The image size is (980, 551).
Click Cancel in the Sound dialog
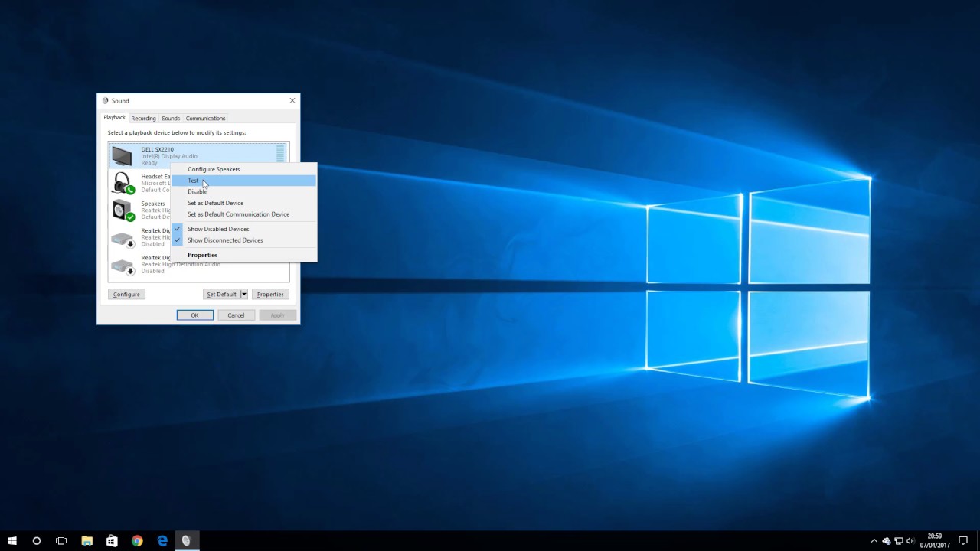236,315
